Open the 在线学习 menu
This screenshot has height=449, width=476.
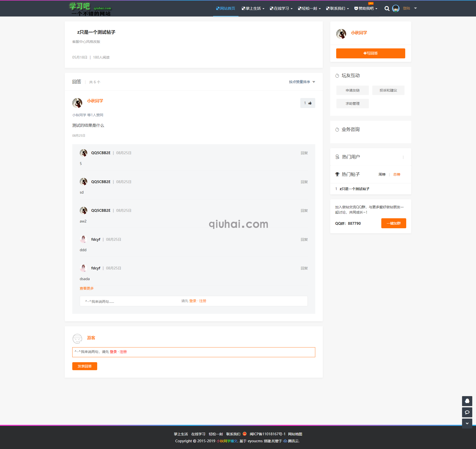click(281, 8)
